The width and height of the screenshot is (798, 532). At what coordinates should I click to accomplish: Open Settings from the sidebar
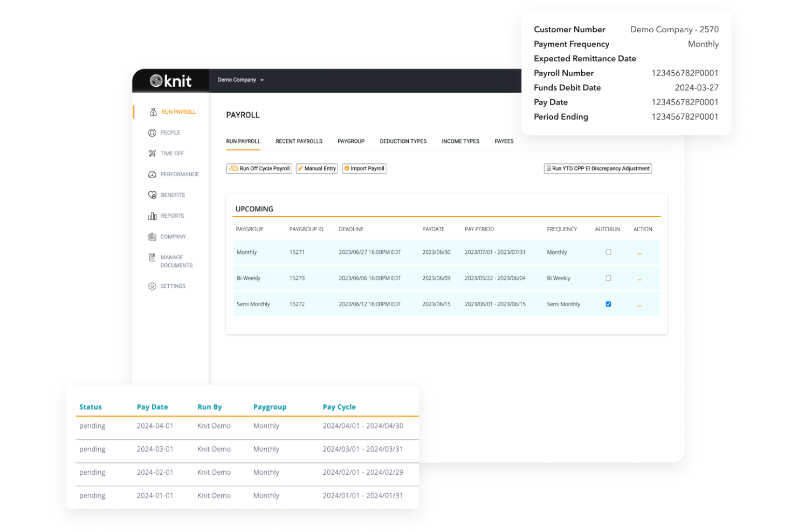click(x=173, y=286)
